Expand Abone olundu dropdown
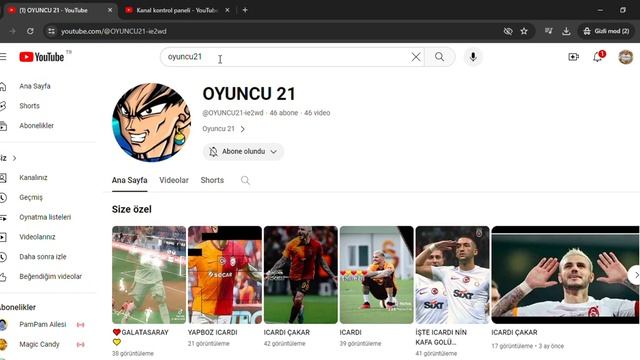Screen dimensions: 640x360 [243, 151]
